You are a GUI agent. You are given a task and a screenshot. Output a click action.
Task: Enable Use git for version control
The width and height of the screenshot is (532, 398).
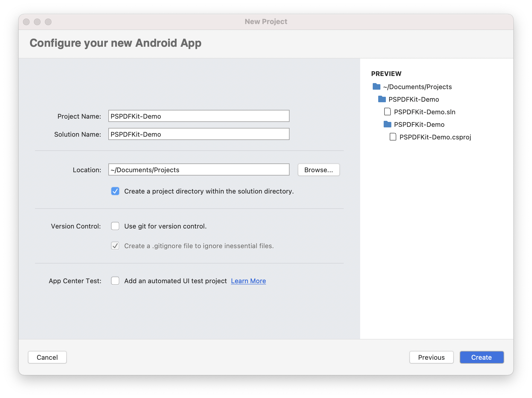pyautogui.click(x=115, y=226)
